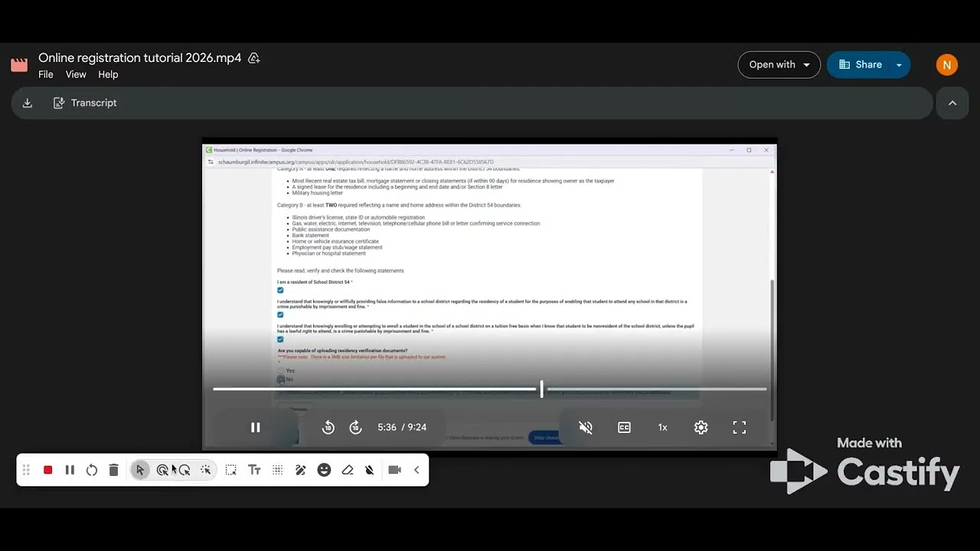Viewport: 980px width, 551px height.
Task: Collapse the toolbar with chevron up
Action: coord(952,103)
